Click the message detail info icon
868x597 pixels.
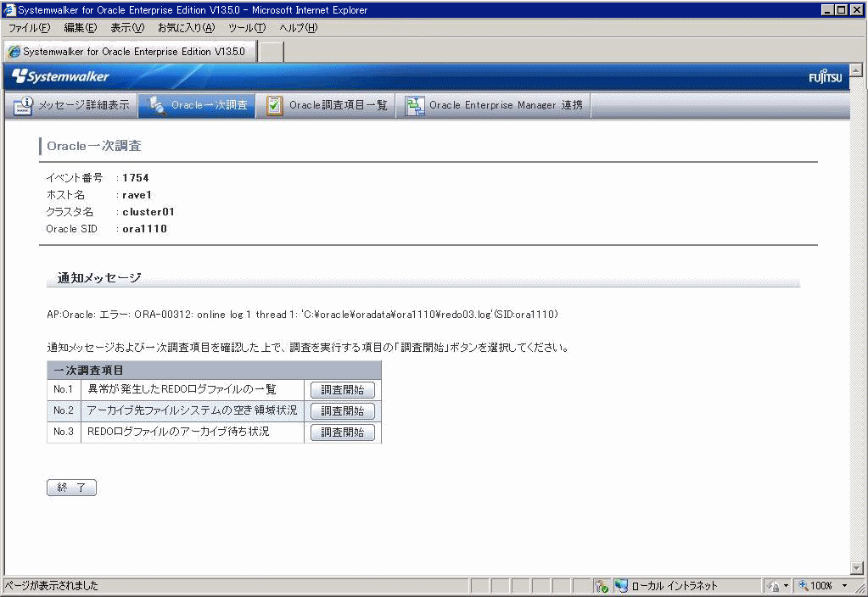(23, 105)
